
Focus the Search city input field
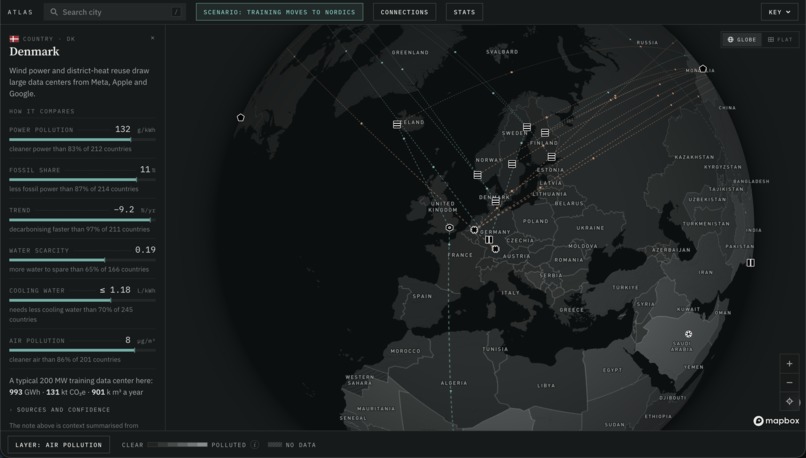click(114, 12)
